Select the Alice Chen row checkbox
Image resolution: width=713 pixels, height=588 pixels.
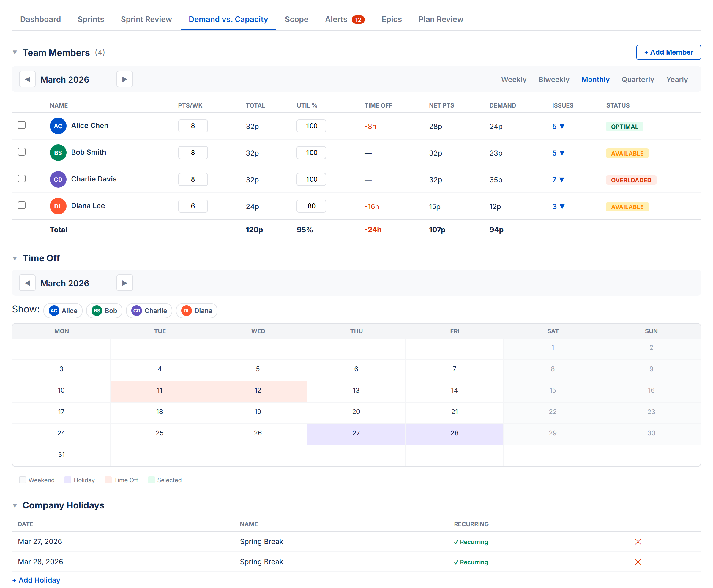[x=22, y=125]
